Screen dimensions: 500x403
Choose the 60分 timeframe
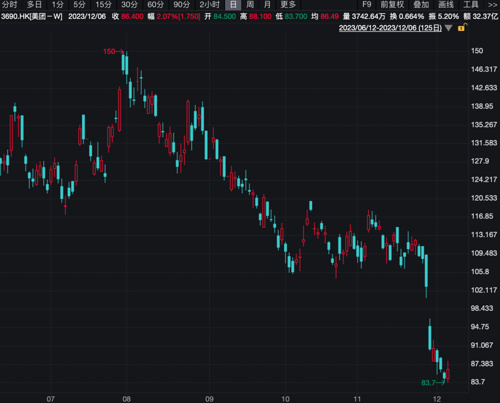155,5
